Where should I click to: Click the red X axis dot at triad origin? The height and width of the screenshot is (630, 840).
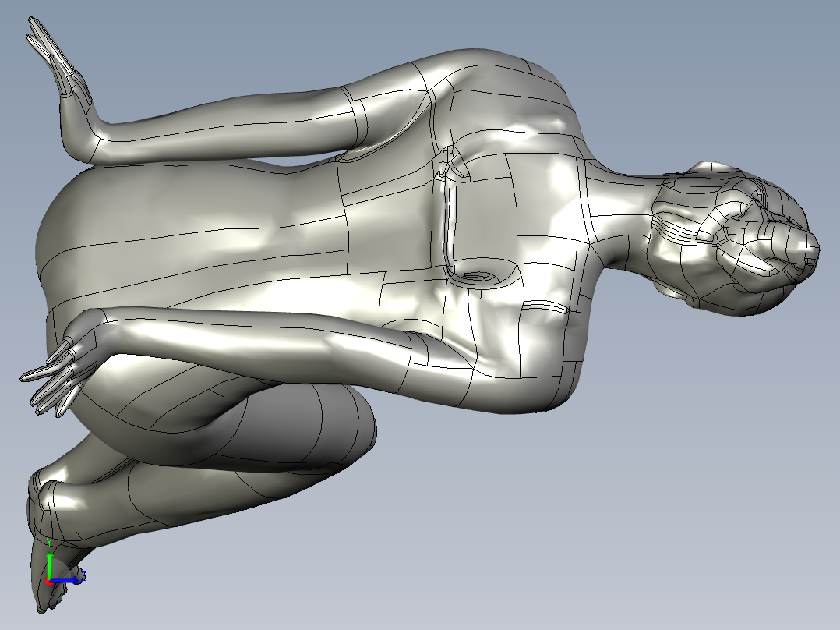(x=48, y=581)
